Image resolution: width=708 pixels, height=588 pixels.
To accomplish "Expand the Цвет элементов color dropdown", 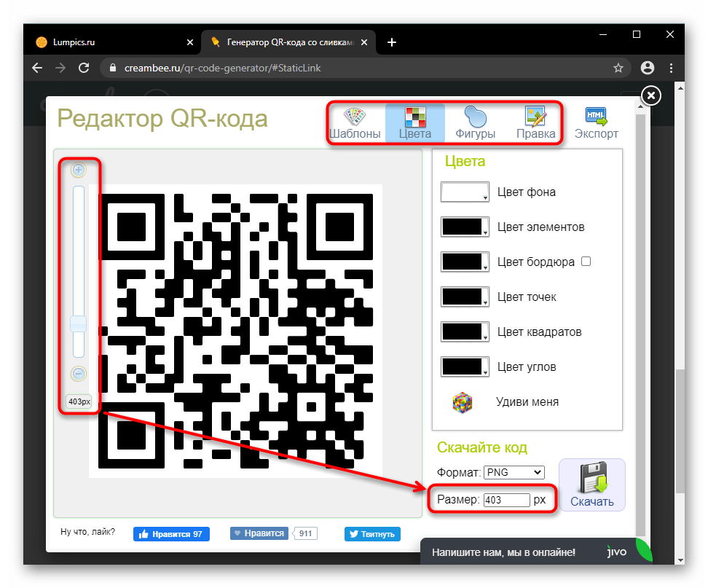I will coord(465,227).
